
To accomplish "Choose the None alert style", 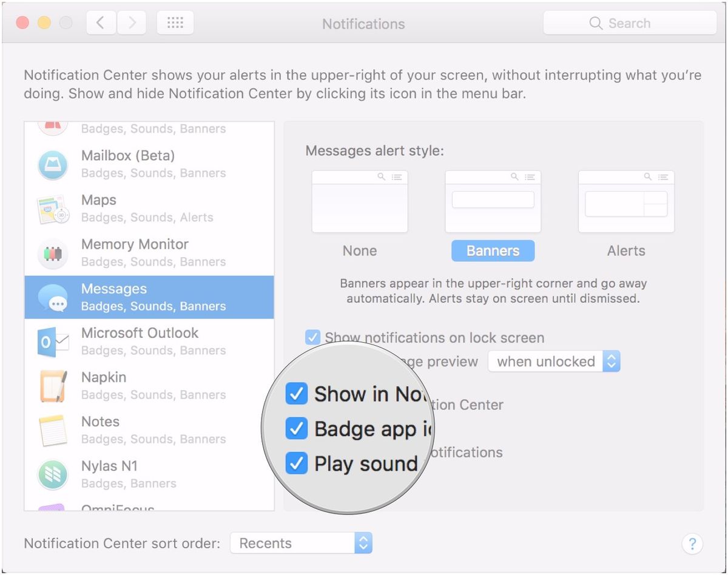I will [359, 201].
